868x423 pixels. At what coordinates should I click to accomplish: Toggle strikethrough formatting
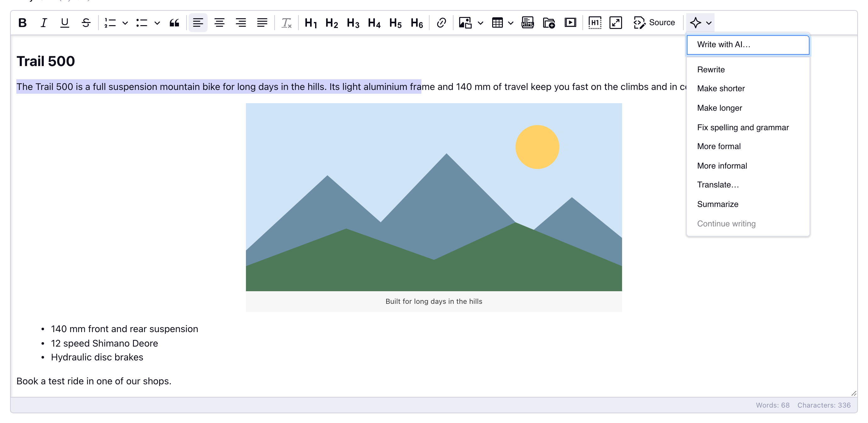pos(86,23)
